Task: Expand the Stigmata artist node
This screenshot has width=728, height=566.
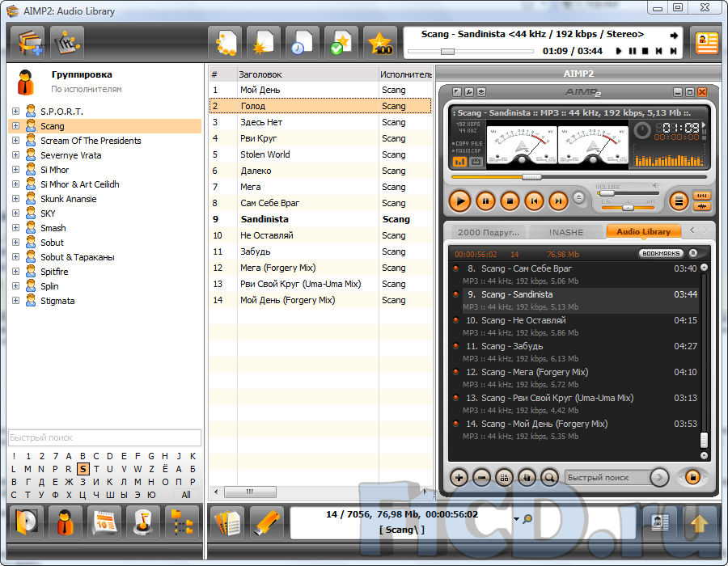Action: [16, 301]
